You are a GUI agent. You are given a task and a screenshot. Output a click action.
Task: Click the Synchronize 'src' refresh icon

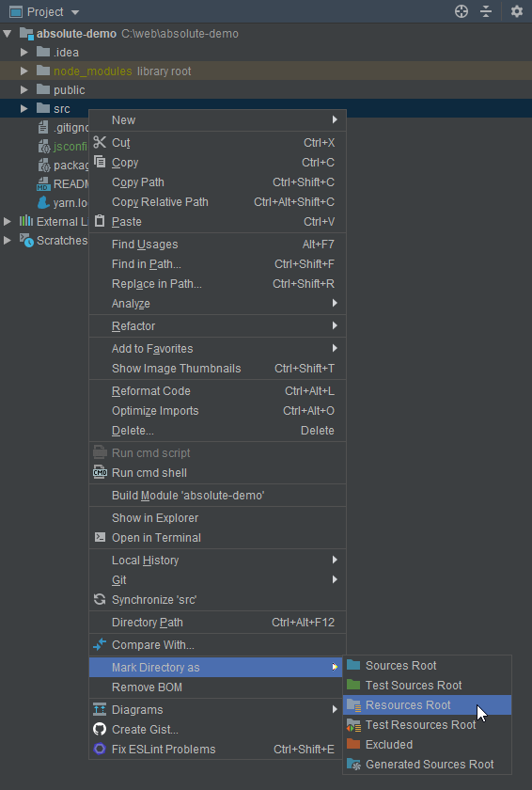tap(100, 599)
